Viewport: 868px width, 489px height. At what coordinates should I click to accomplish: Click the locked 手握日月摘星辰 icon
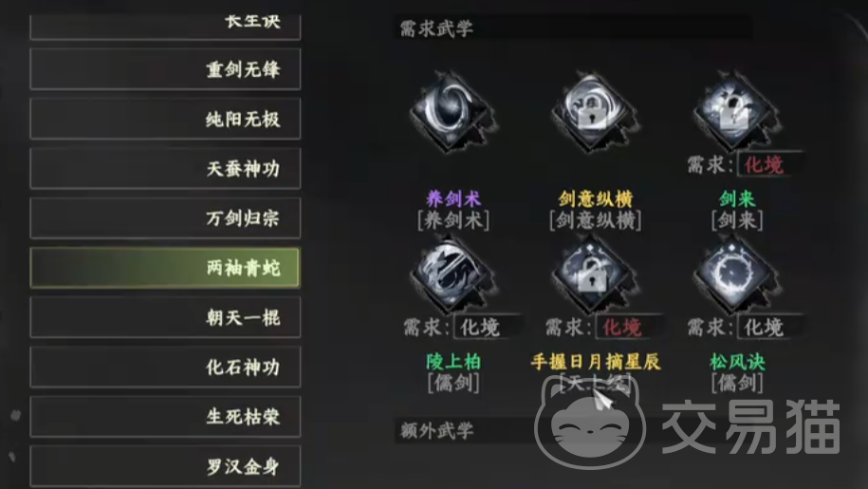click(x=595, y=273)
